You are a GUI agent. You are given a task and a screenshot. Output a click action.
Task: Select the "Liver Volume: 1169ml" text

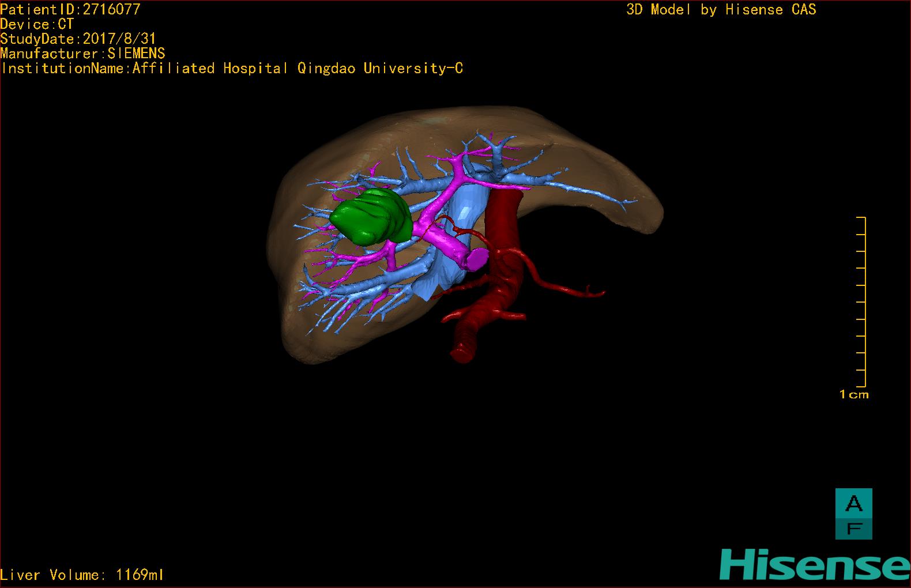point(82,575)
